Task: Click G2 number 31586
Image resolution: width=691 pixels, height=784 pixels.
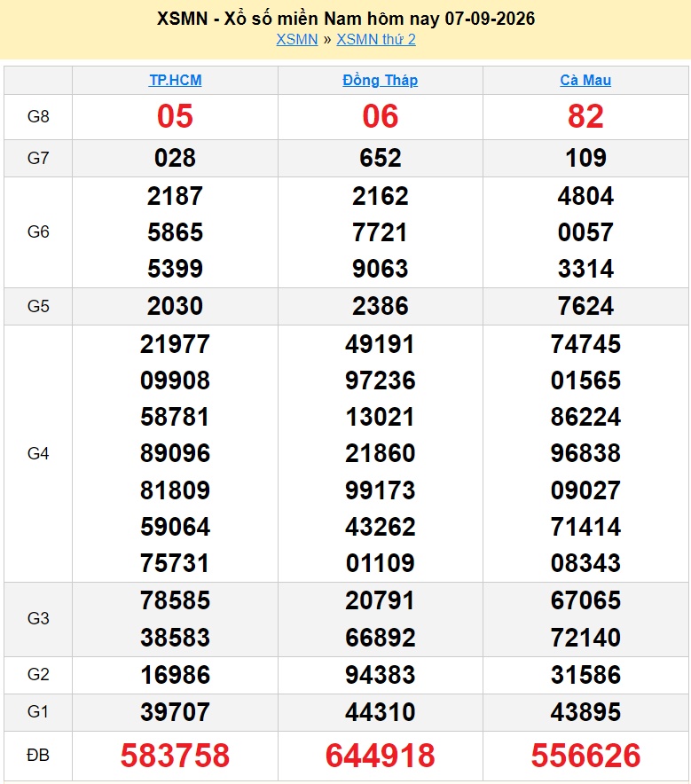Action: (x=585, y=675)
